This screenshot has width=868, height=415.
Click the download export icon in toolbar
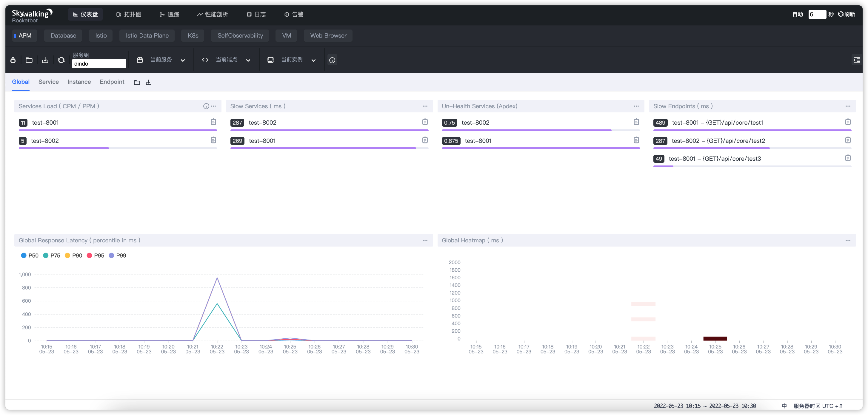click(45, 60)
